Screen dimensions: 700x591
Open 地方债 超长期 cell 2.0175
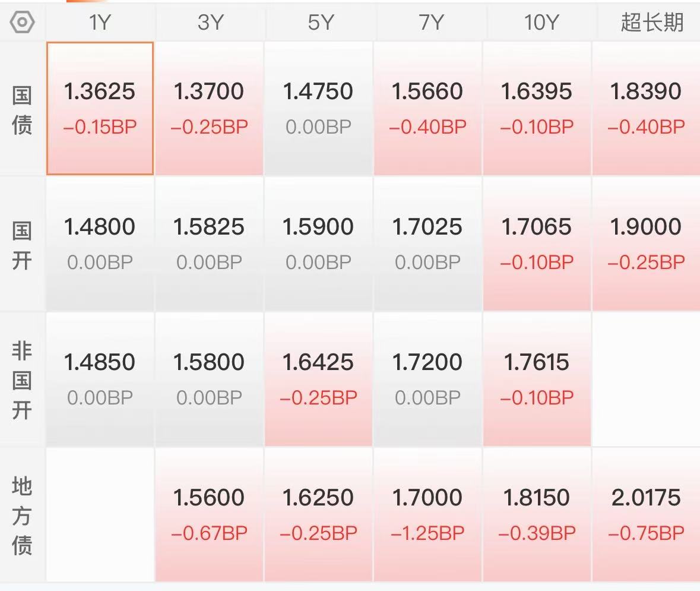pyautogui.click(x=646, y=514)
